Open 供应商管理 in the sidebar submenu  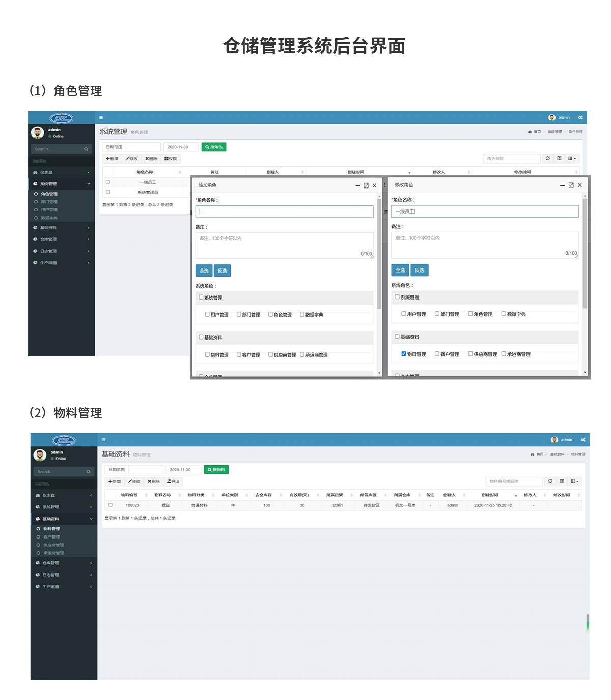(x=53, y=545)
